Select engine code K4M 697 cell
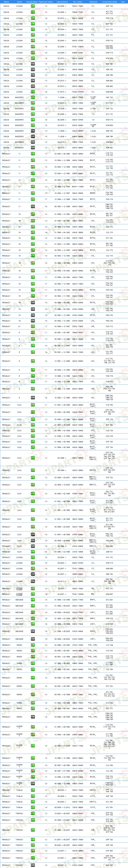128x868 pixels. 110,594
